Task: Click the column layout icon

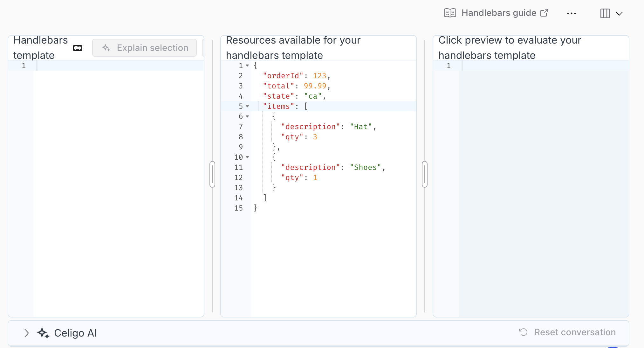Action: [605, 13]
